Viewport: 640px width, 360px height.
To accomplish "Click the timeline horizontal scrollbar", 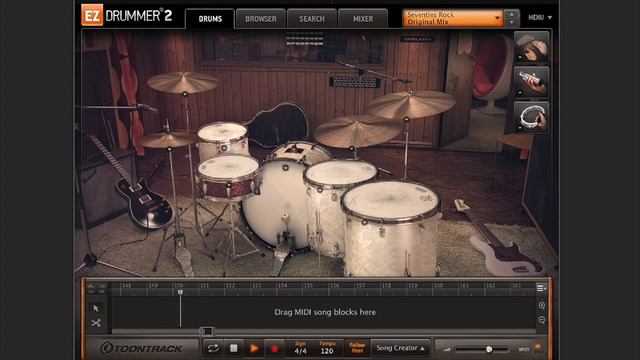I will pyautogui.click(x=324, y=331).
